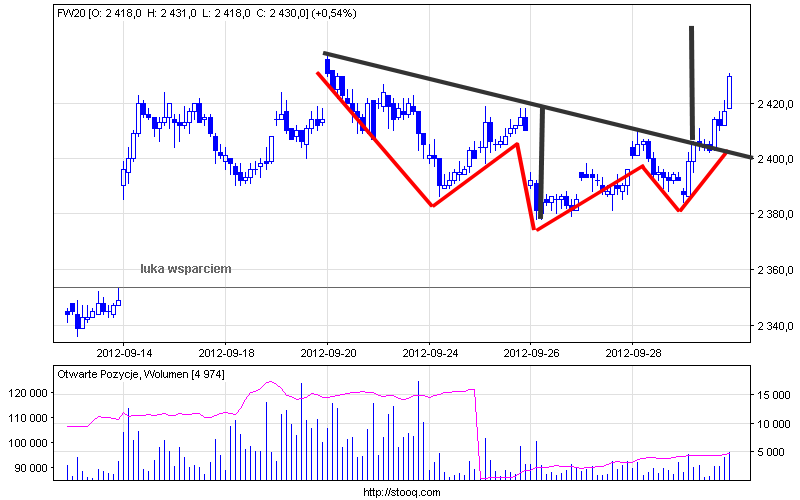Viewport: 800px width, 500px height.
Task: Click the 'Otwarte Pozycje, Wolumen' panel title
Action: click(x=141, y=374)
